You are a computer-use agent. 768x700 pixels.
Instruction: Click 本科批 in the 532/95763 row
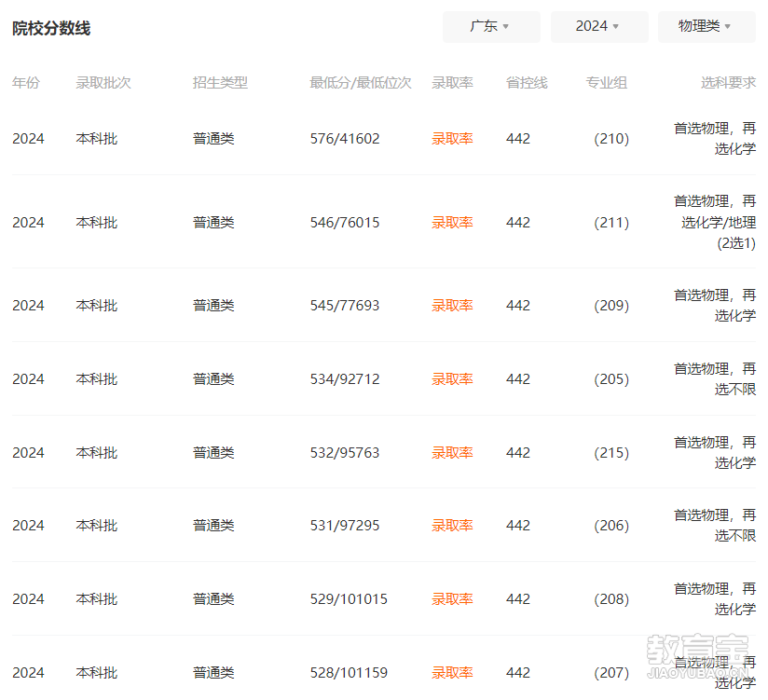coord(97,453)
